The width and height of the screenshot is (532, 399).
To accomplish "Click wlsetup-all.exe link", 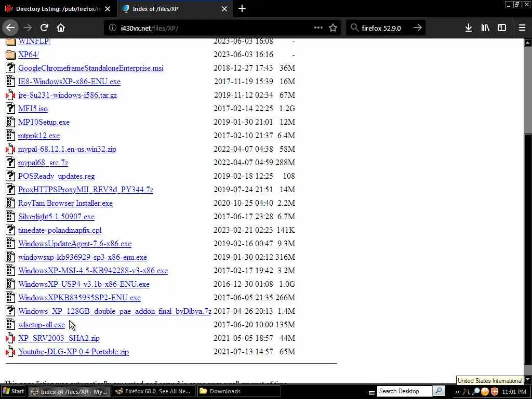I will coord(42,325).
